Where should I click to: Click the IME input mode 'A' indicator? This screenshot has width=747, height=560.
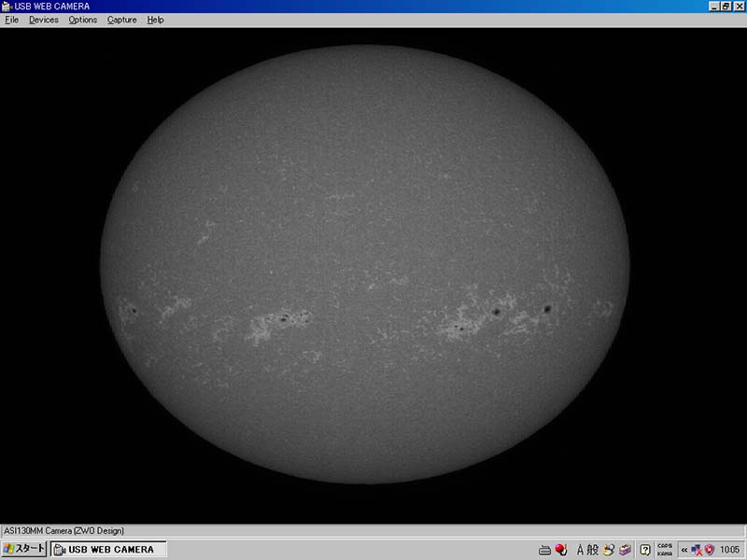tap(580, 550)
